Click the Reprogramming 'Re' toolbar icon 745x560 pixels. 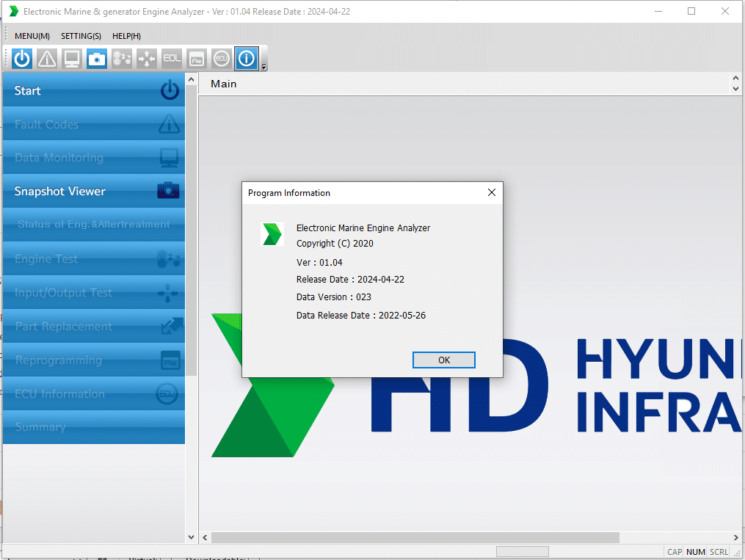pos(197,59)
